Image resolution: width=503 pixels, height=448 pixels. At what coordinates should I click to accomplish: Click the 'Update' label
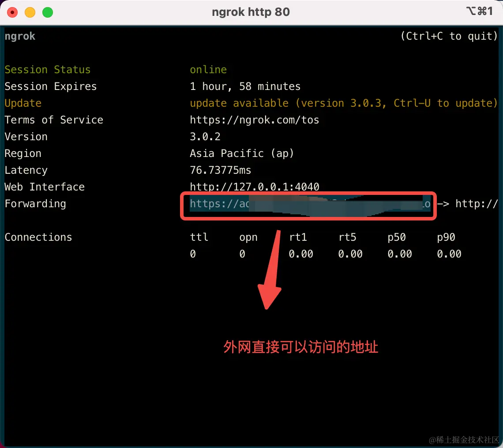(x=23, y=103)
